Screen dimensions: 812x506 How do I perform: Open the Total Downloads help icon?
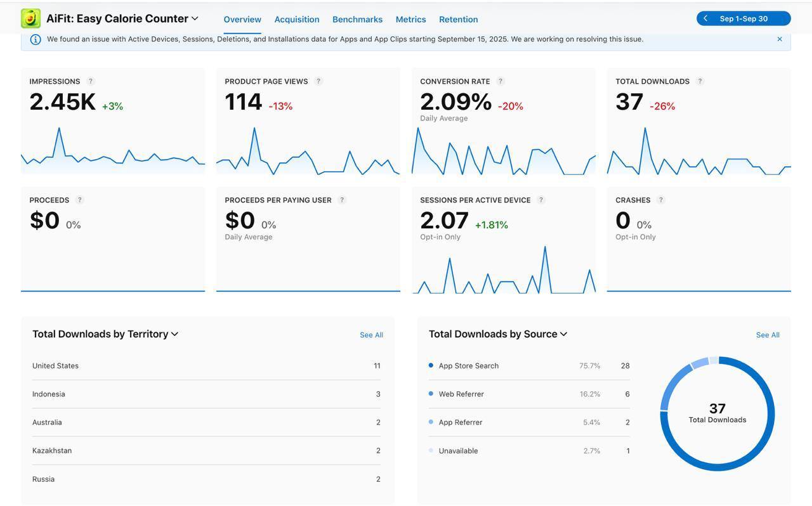click(700, 81)
